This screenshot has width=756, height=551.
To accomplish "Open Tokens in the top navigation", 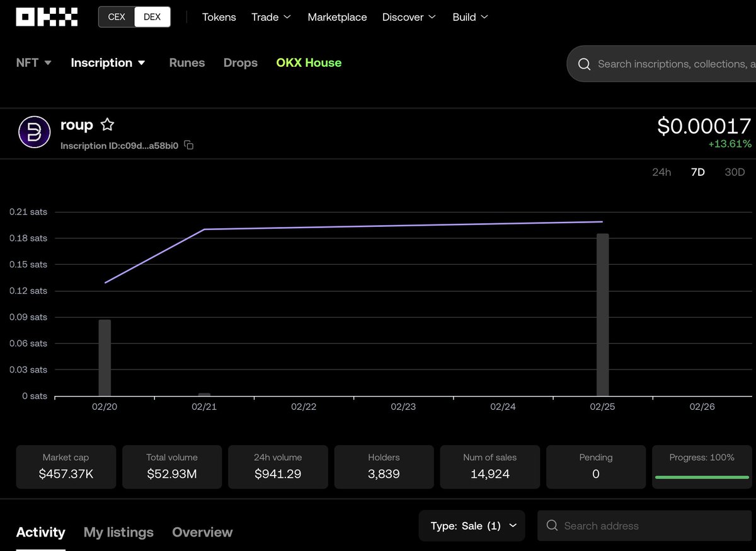I will click(219, 17).
